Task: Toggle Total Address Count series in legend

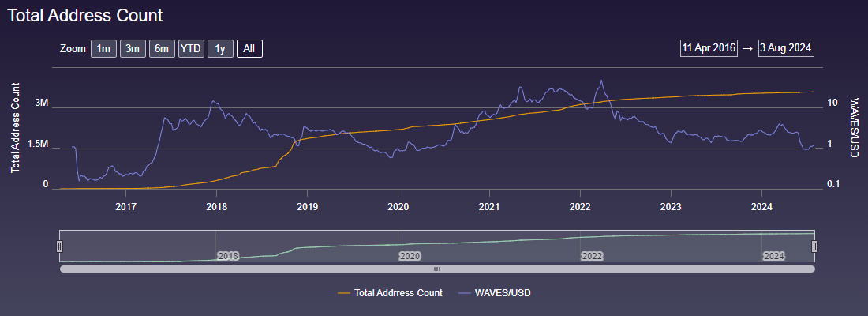Action: point(390,293)
